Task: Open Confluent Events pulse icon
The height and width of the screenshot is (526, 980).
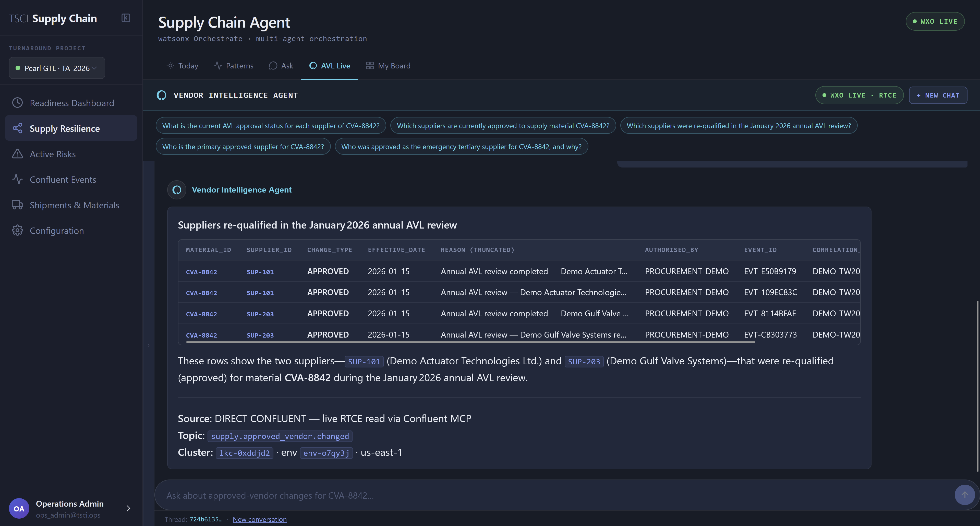Action: pos(18,179)
